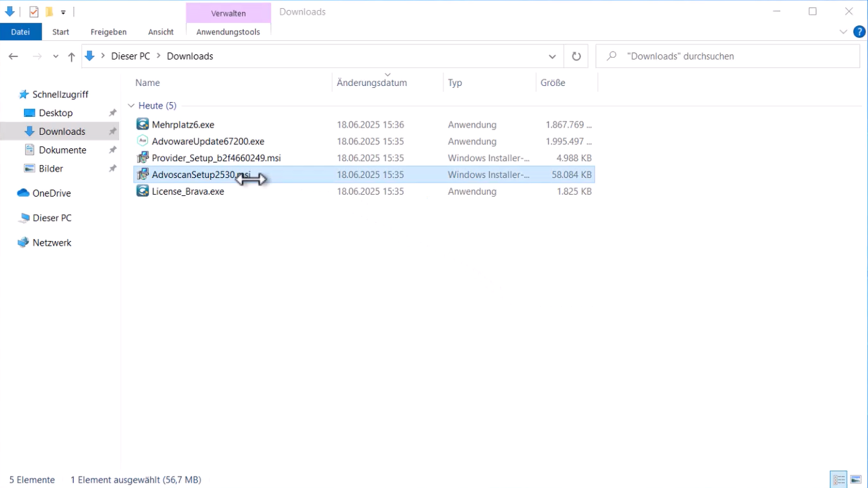Select the Provider_Setup_b2f4660249.msi file name

(216, 158)
